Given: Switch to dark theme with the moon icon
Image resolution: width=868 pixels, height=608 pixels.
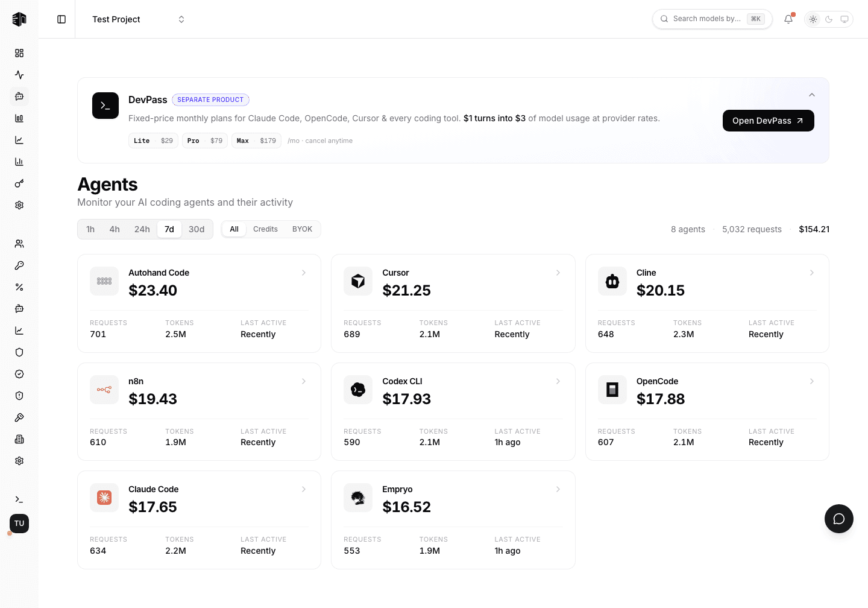Looking at the screenshot, I should pos(829,19).
